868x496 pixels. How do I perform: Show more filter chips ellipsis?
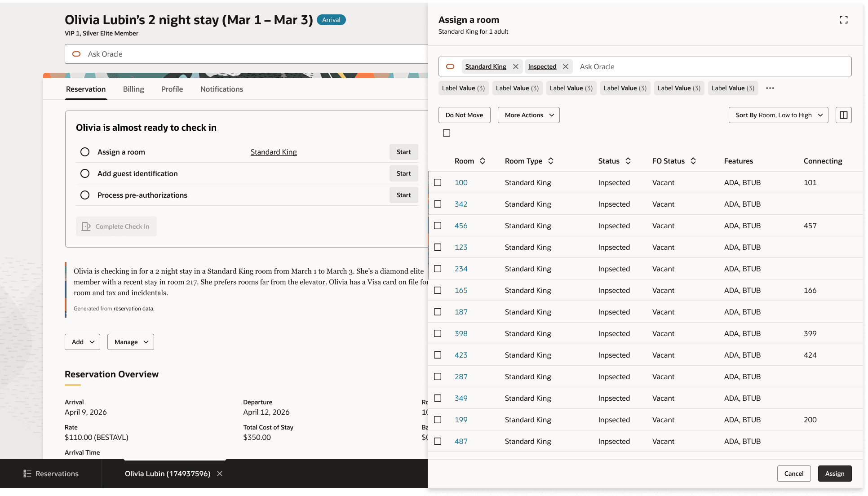pos(770,88)
